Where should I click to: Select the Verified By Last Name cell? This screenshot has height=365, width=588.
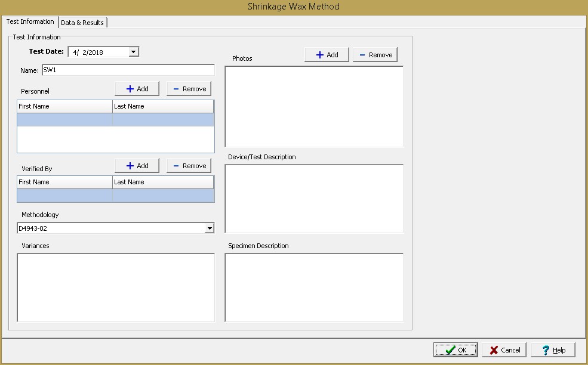(x=162, y=196)
